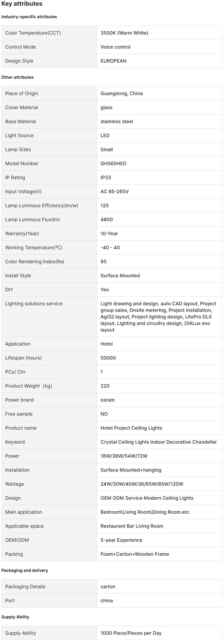224x644 pixels.
Task: Select the IP33 rating value
Action: tap(105, 177)
